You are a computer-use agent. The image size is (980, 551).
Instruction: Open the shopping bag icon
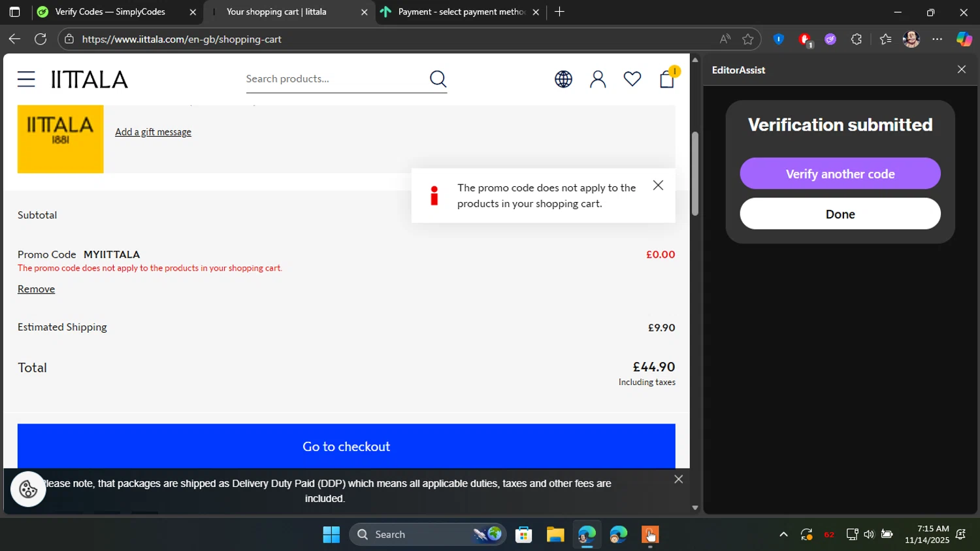coord(667,79)
